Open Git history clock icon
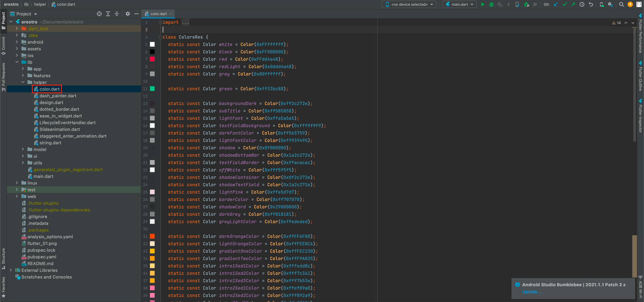Image resolution: width=644 pixels, height=302 pixels. point(582,4)
